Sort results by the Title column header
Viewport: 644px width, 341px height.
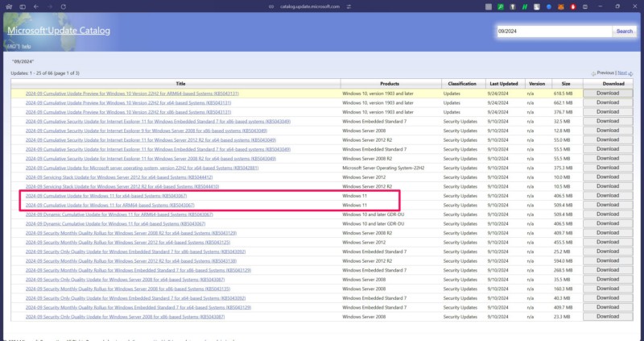[x=180, y=84]
